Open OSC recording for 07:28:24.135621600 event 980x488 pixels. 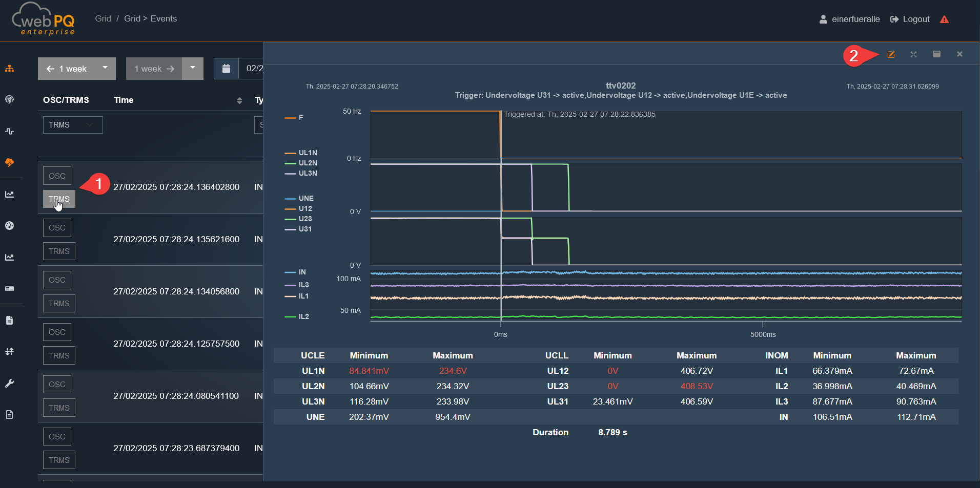click(57, 228)
